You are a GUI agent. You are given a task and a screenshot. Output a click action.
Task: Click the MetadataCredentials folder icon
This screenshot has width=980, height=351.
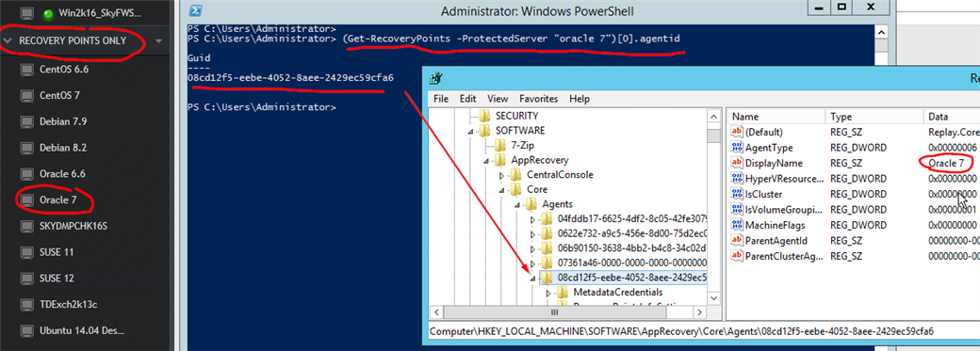click(563, 293)
